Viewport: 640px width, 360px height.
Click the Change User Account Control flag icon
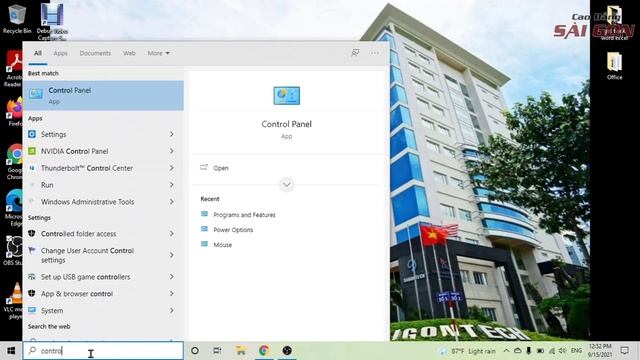click(32, 251)
